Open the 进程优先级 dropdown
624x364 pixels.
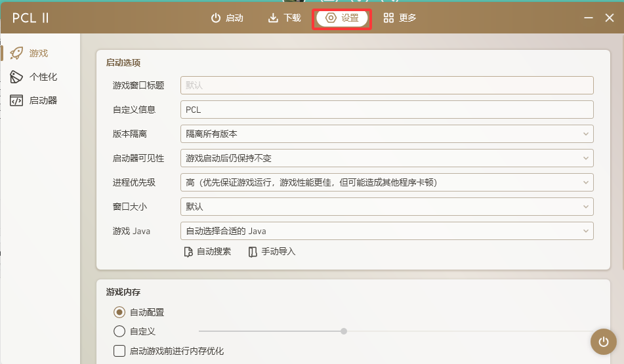coord(387,182)
